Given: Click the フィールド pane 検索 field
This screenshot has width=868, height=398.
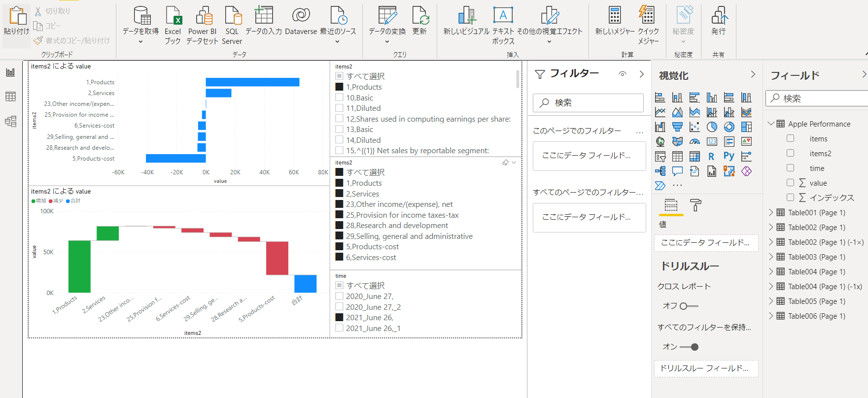Looking at the screenshot, I should (x=817, y=98).
